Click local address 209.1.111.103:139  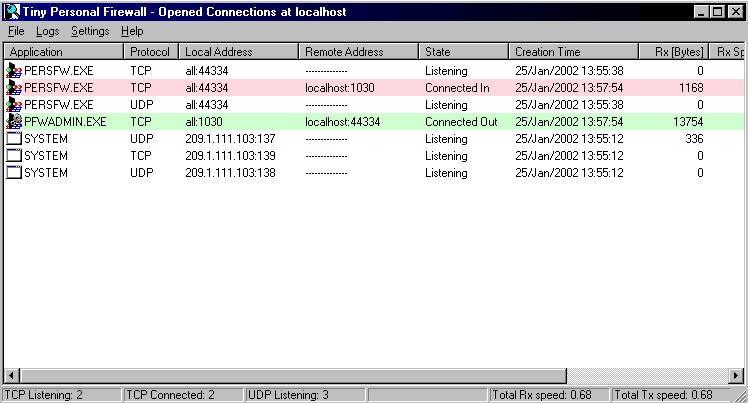point(230,155)
